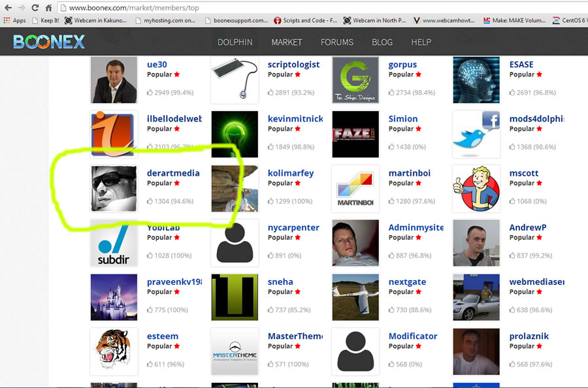Open the Keep It! bookmark
The width and height of the screenshot is (588, 388).
click(46, 20)
